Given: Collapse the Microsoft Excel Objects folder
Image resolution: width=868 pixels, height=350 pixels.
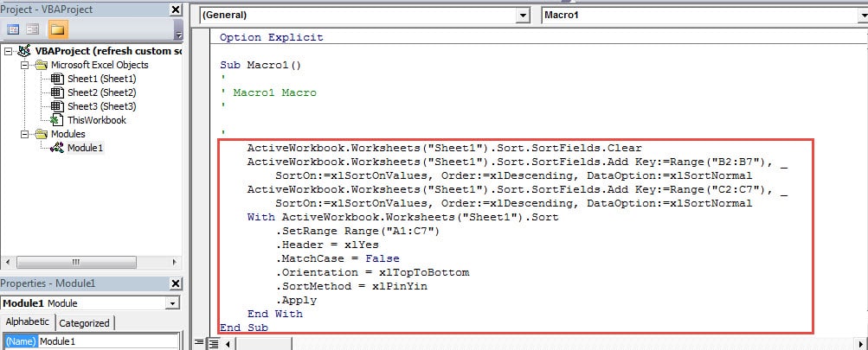Looking at the screenshot, I should coord(25,65).
